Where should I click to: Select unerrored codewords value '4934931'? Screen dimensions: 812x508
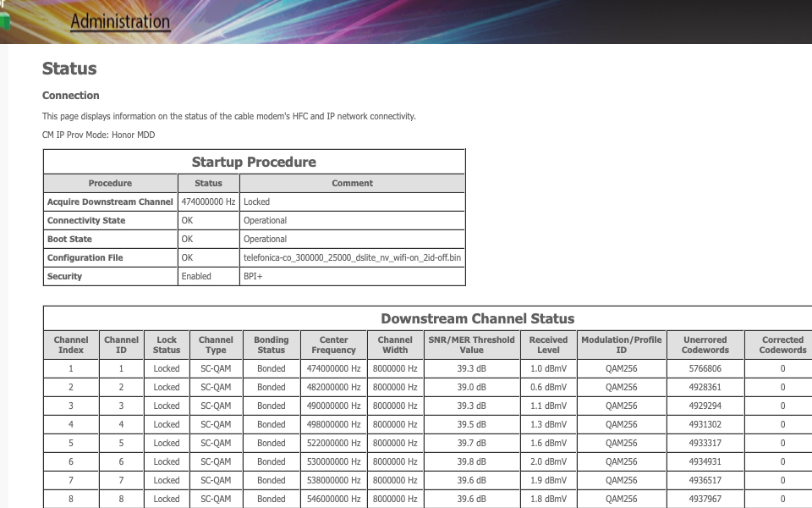click(705, 462)
